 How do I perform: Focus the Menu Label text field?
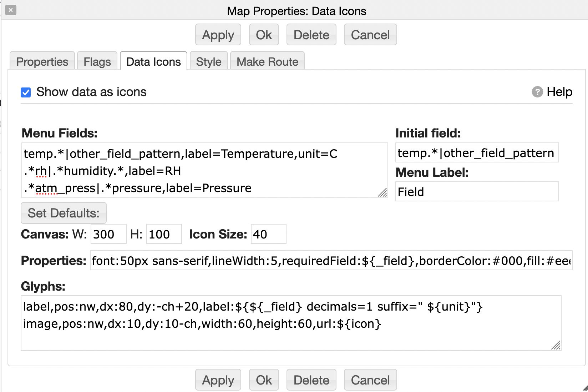point(477,192)
